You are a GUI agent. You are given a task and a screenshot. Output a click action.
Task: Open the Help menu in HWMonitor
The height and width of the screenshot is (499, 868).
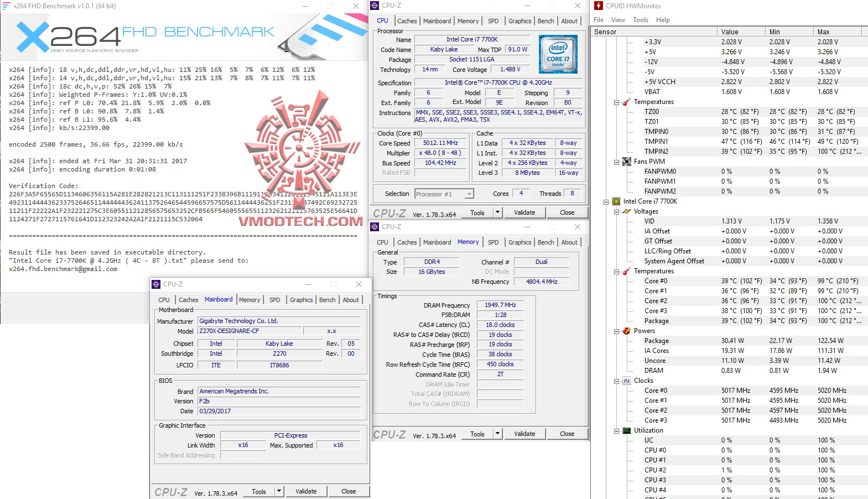pyautogui.click(x=663, y=20)
